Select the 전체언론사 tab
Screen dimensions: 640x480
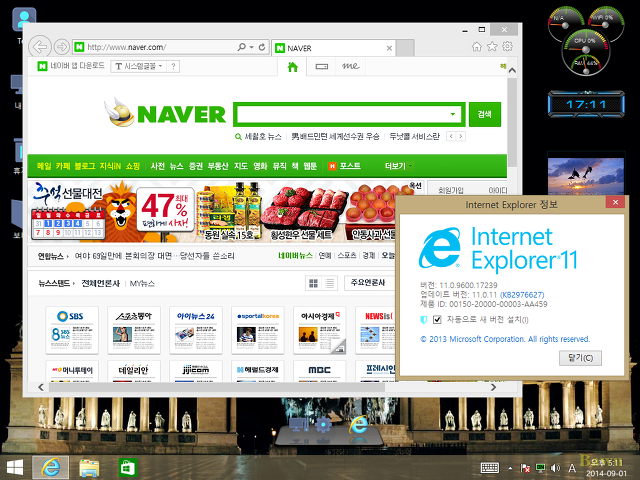click(x=100, y=283)
